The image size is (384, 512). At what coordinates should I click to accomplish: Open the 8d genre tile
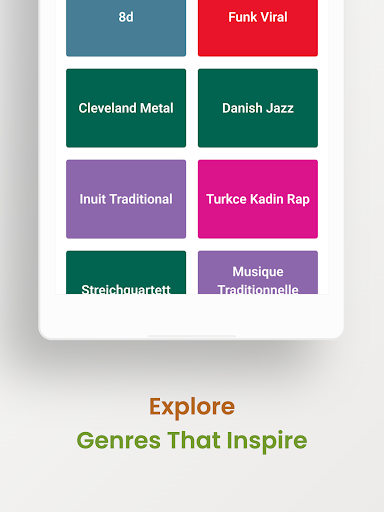click(126, 28)
